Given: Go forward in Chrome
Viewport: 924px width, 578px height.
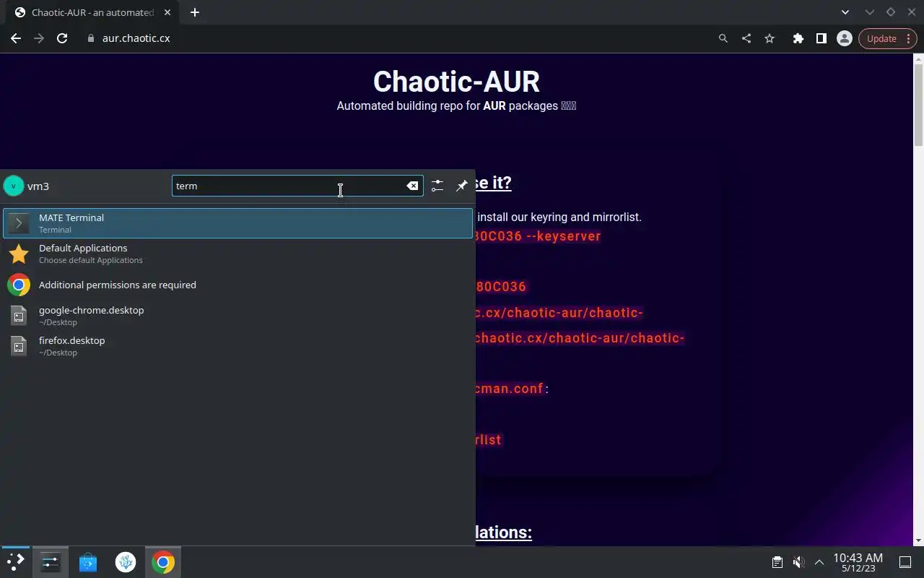Looking at the screenshot, I should coord(39,38).
